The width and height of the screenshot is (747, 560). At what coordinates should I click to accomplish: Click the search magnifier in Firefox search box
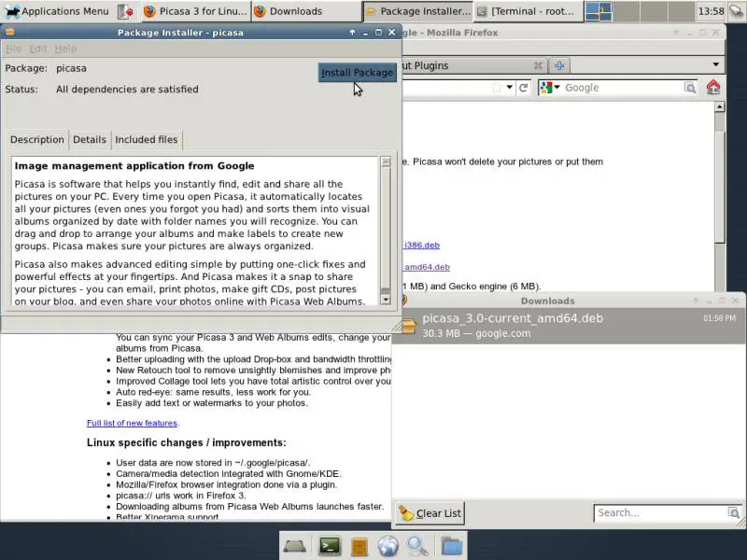click(x=690, y=87)
